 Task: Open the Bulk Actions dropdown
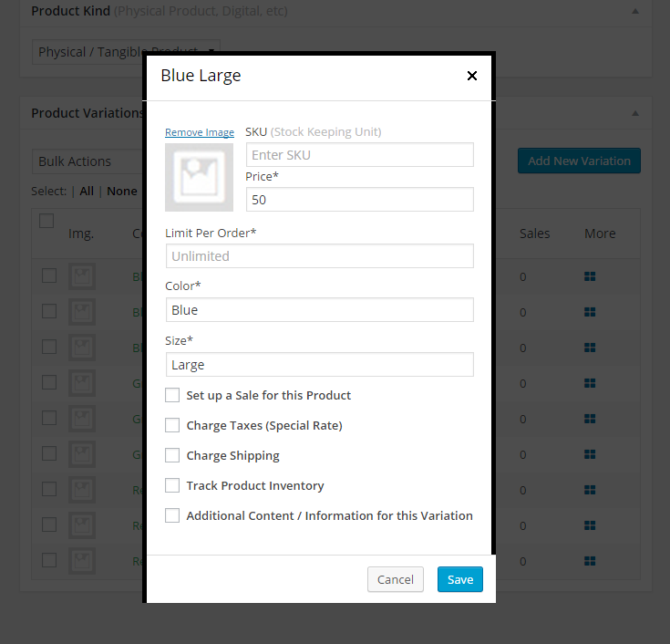(88, 161)
